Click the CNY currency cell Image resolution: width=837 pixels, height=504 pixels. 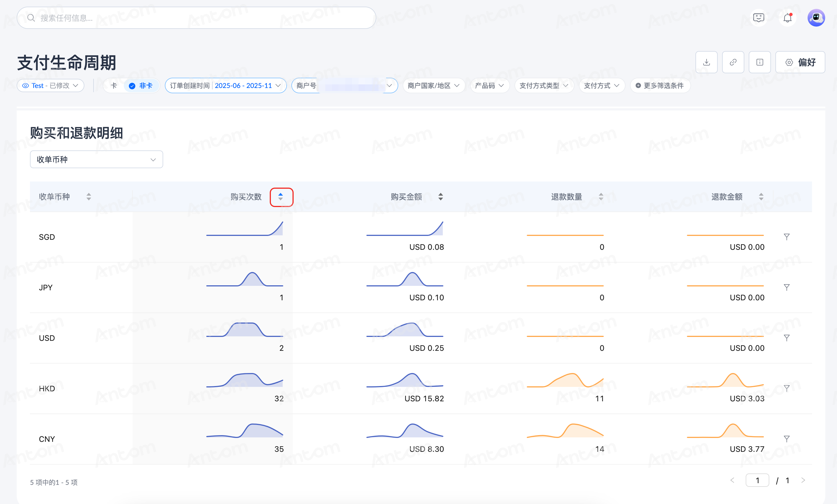coord(47,439)
